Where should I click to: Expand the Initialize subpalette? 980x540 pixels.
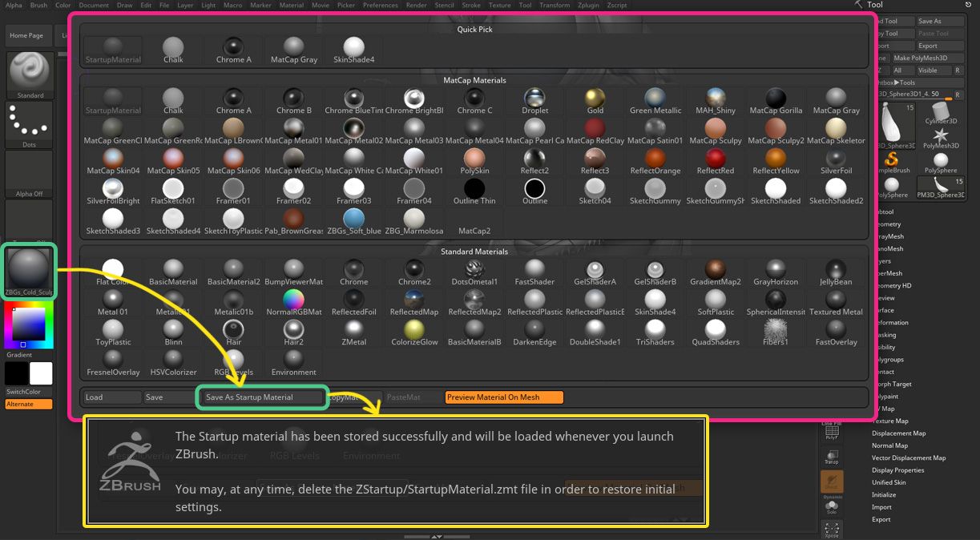tap(884, 495)
